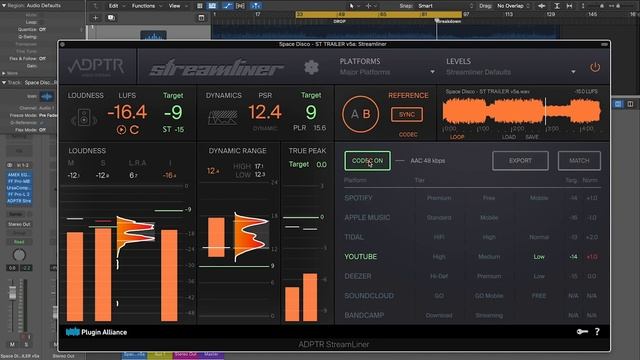
Task: Select the APPLE MUSIC platform row
Action: click(x=472, y=218)
